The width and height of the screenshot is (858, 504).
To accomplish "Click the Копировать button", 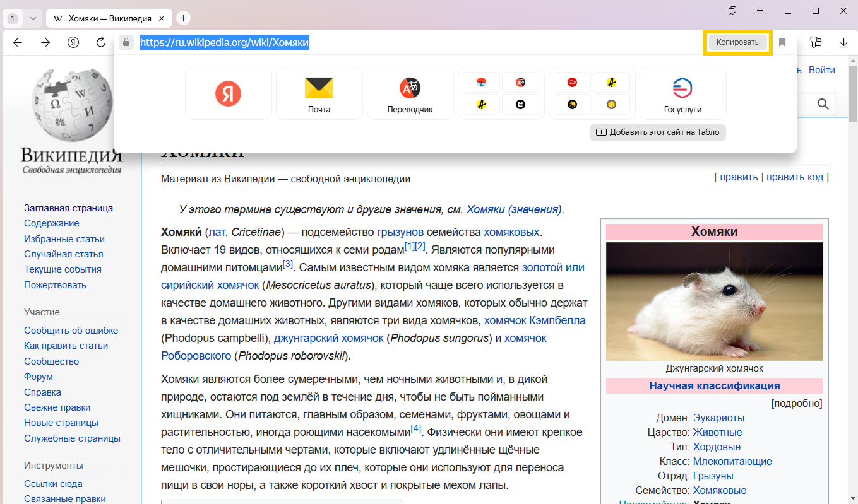I will coord(737,42).
